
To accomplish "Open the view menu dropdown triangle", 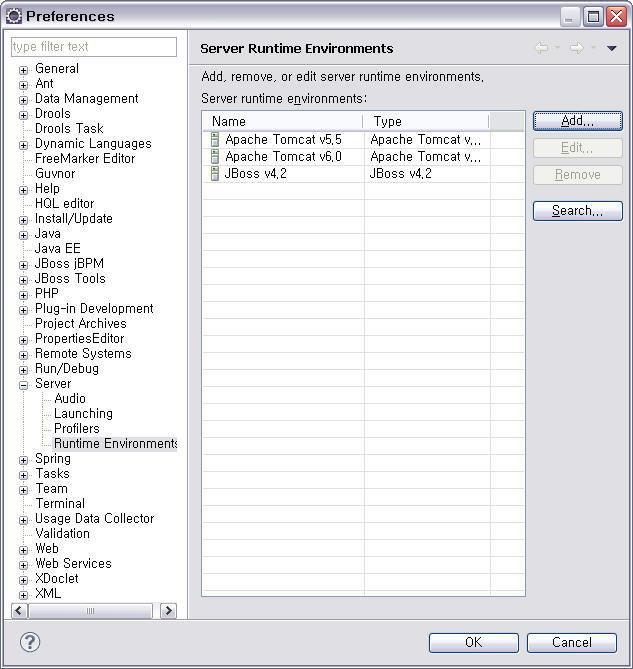I will point(611,48).
